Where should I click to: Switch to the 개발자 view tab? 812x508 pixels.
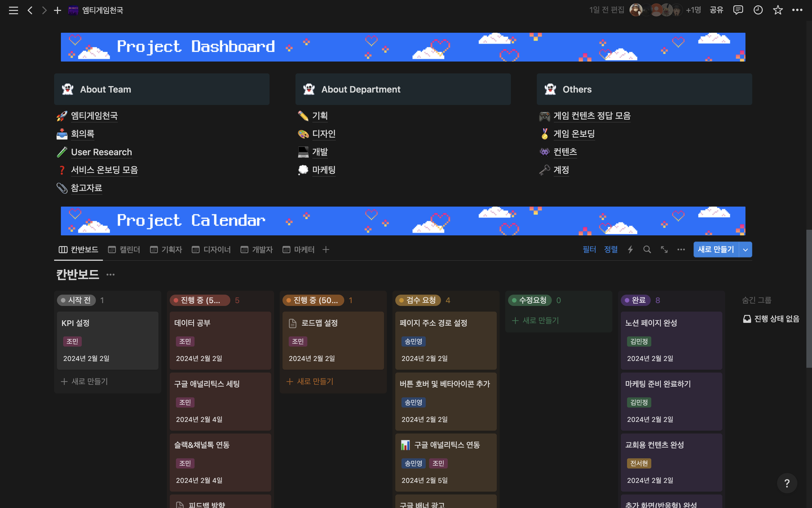[x=257, y=250]
